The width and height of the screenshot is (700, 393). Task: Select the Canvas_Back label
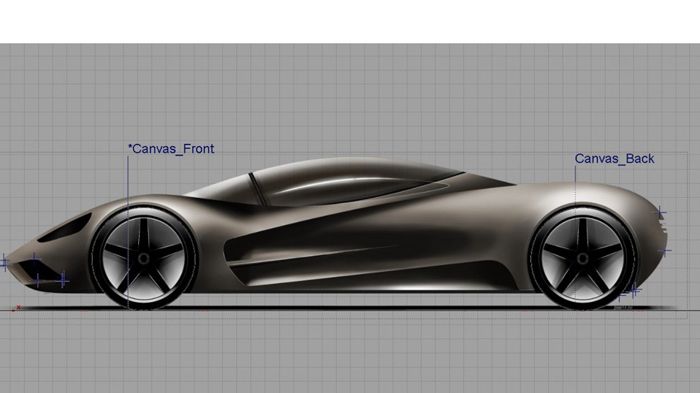(x=614, y=159)
